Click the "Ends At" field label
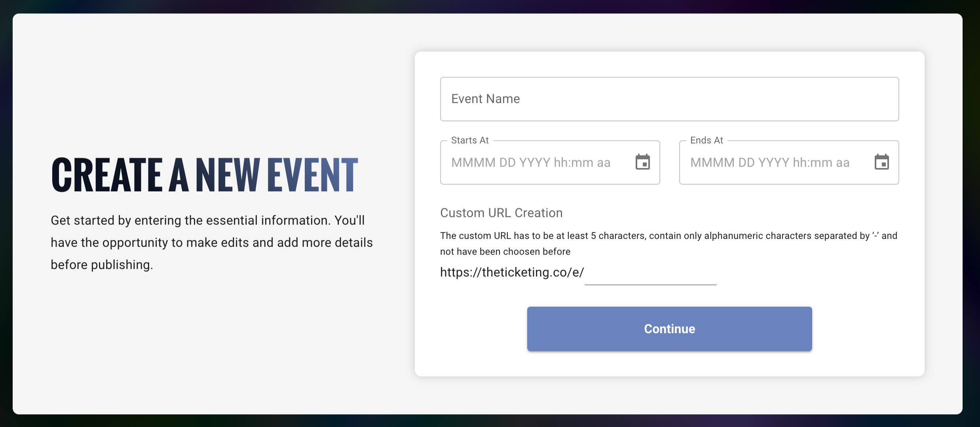The width and height of the screenshot is (980, 427). point(707,141)
